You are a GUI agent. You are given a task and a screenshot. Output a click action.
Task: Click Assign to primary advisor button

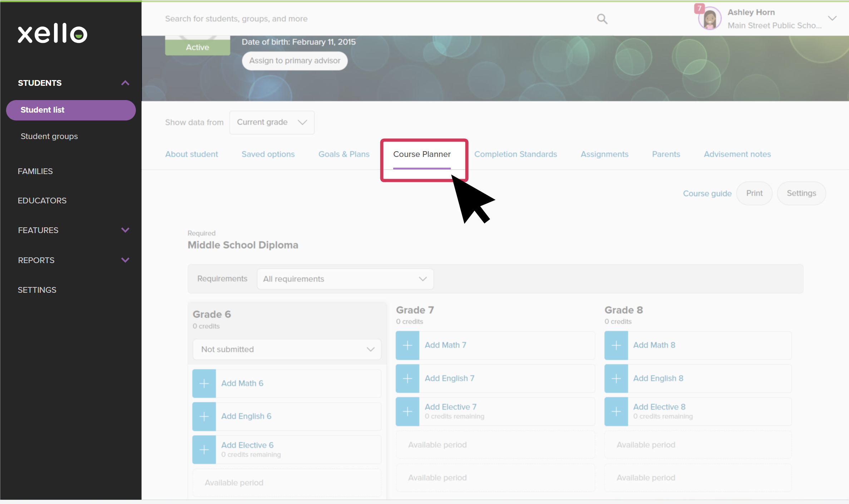(x=295, y=61)
